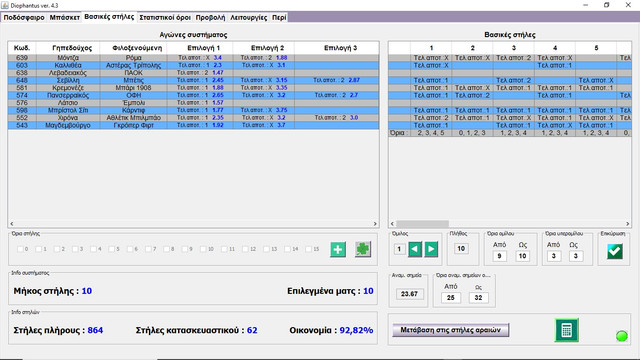Tick column limit checkbox 12

[x=245, y=249]
